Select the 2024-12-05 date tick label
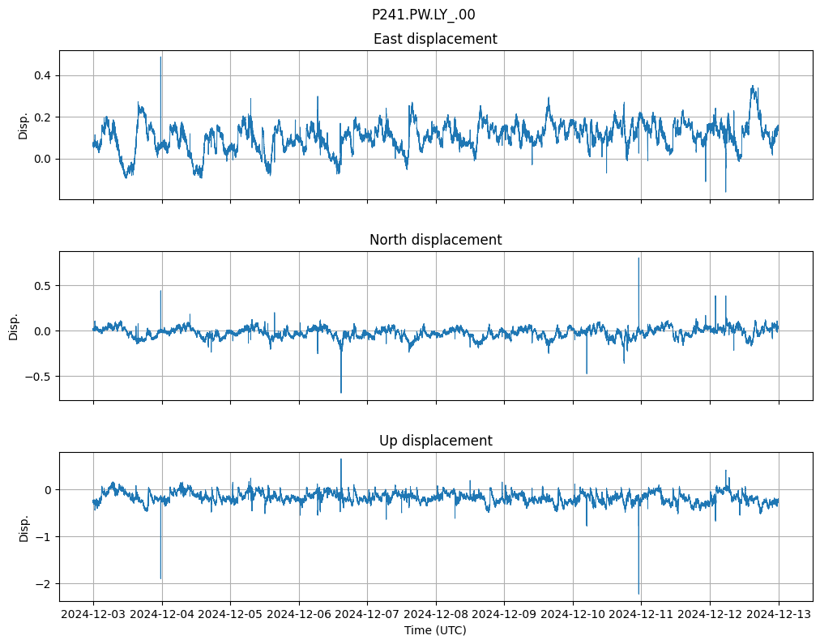 (x=230, y=615)
